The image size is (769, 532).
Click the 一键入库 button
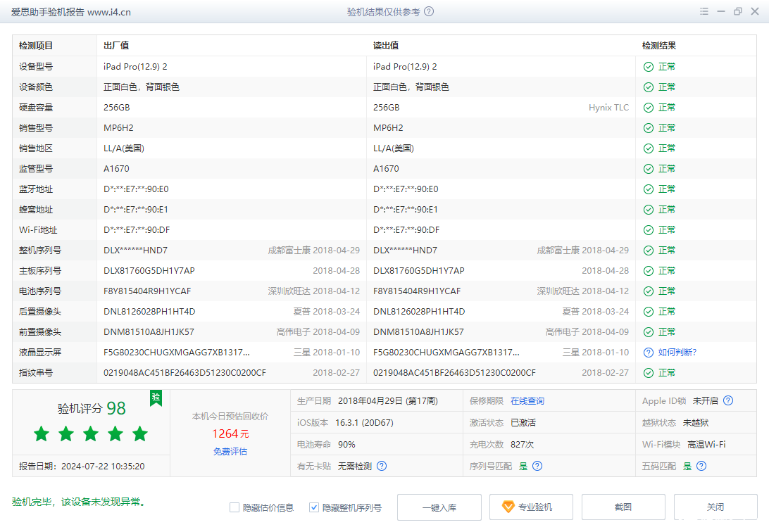(x=439, y=507)
